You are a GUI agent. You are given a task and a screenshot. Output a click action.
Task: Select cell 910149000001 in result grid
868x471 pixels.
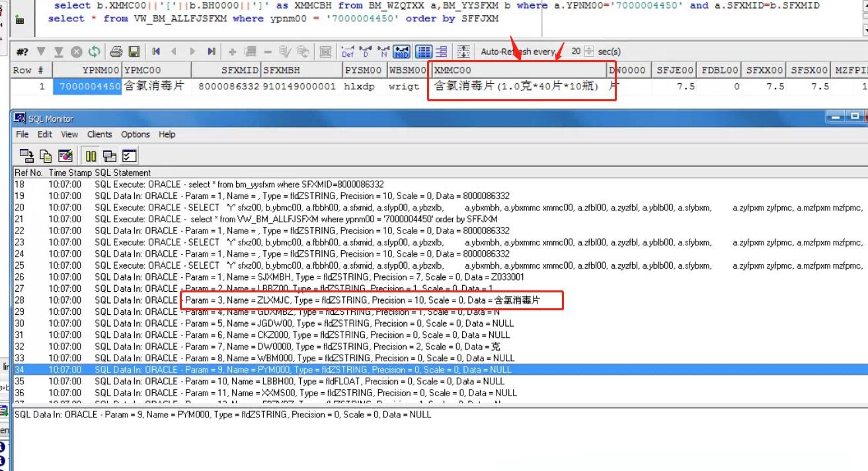click(301, 87)
